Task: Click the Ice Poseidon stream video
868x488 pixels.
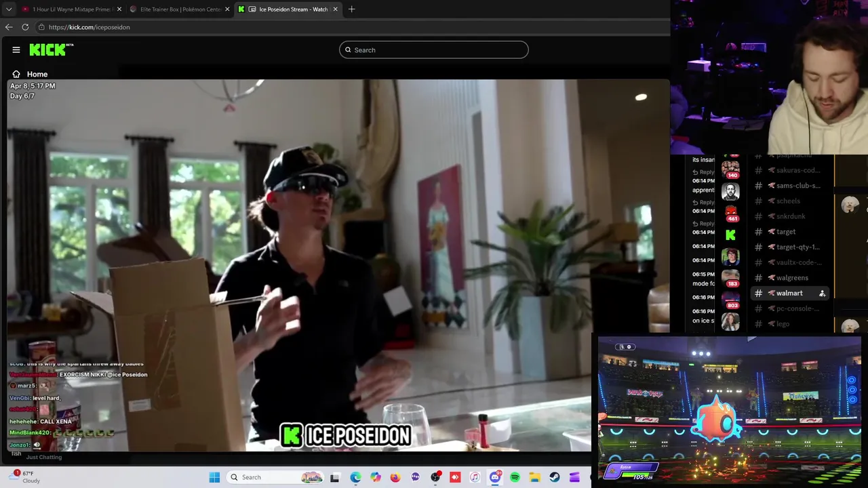Action: 338,265
